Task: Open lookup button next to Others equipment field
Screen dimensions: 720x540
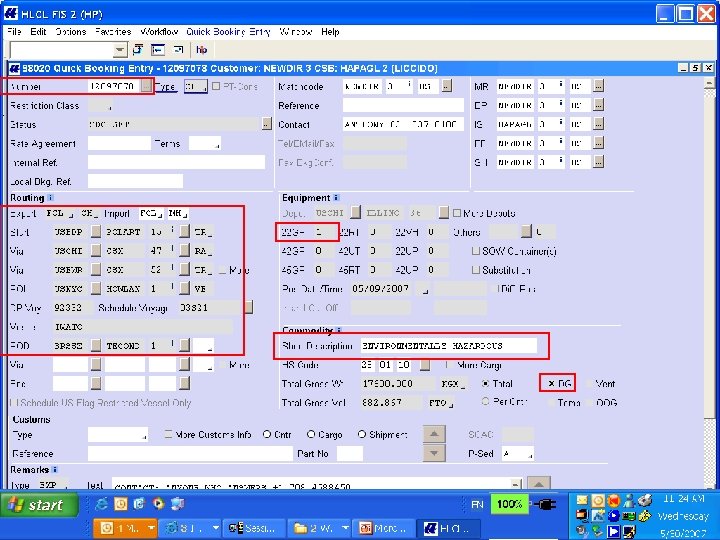Action: 526,231
